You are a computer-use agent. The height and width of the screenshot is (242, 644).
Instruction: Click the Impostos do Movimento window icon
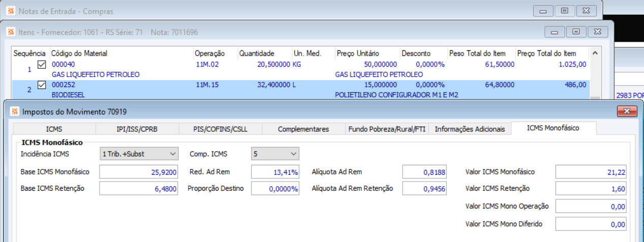point(14,111)
